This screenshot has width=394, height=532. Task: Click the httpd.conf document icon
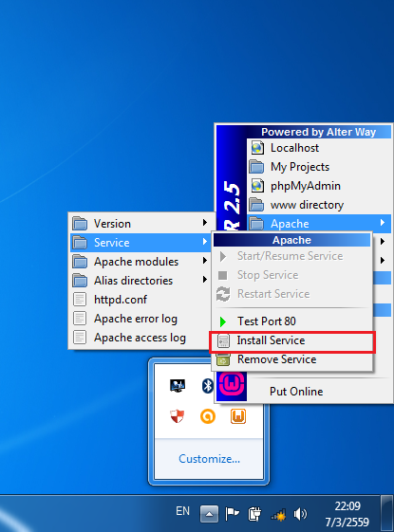point(80,300)
